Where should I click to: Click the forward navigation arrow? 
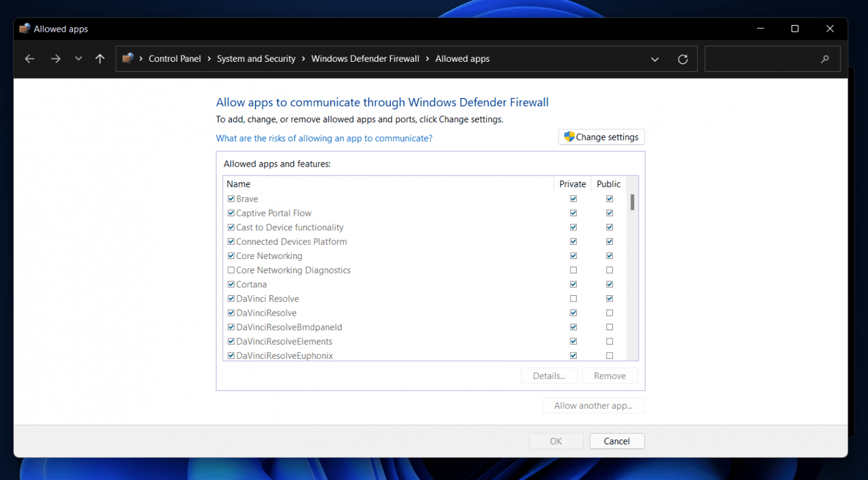tap(55, 59)
